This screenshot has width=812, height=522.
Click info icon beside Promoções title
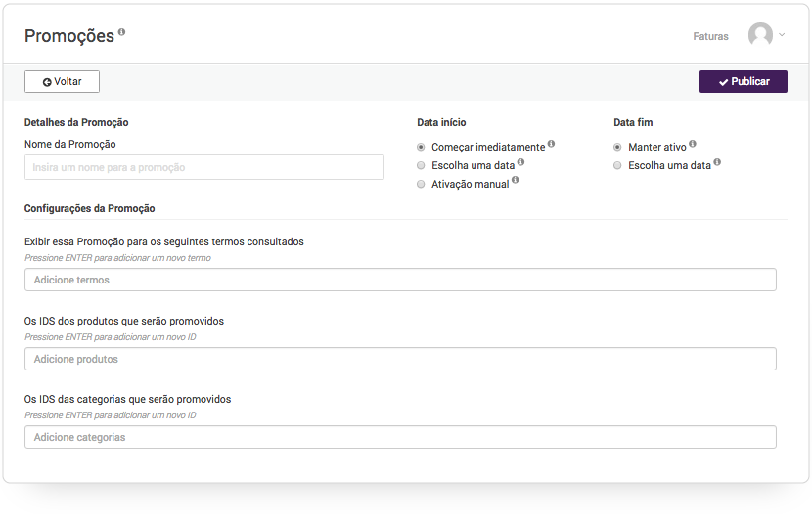121,32
